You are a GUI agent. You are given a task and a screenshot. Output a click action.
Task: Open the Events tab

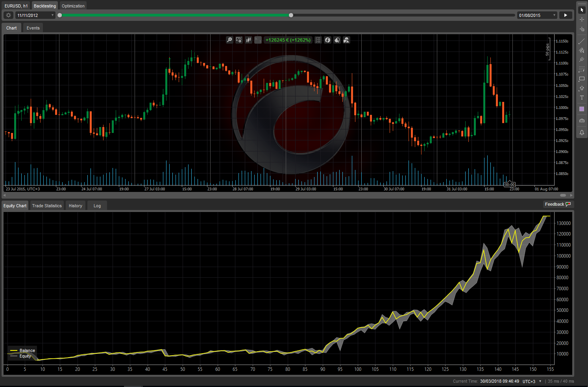[33, 28]
